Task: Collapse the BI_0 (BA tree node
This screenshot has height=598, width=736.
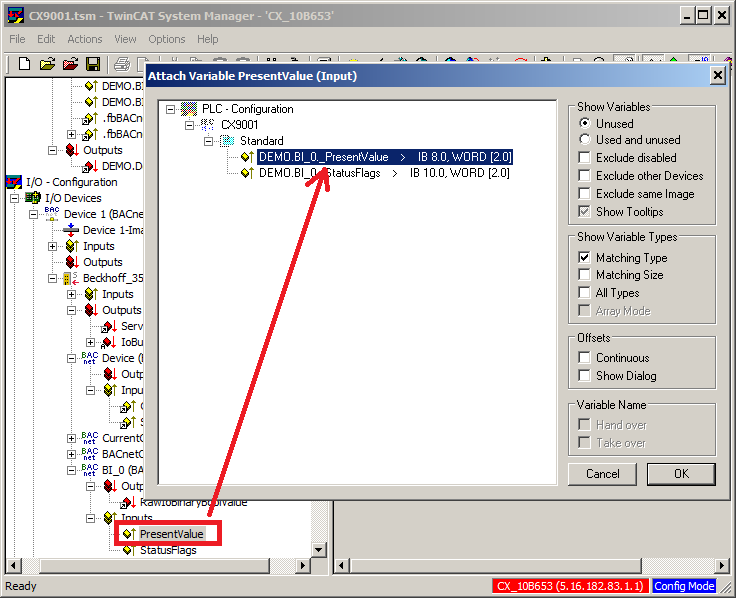Action: tap(71, 470)
